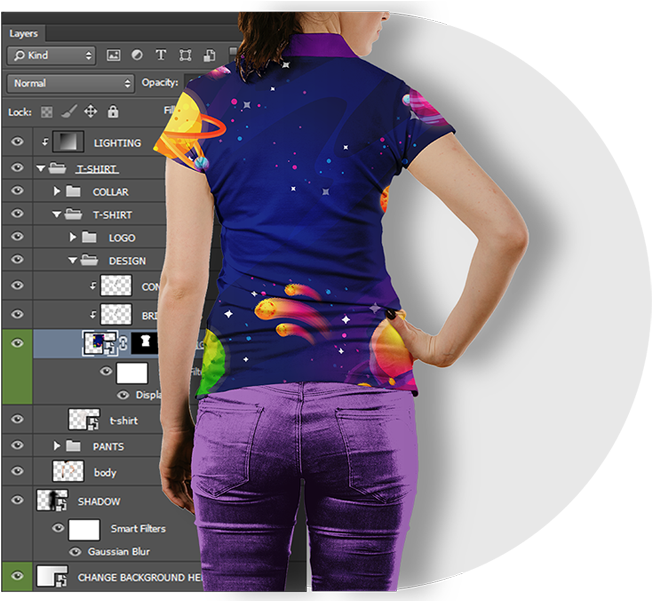
Task: Filter layers by adjustment layer icon
Action: (137, 55)
